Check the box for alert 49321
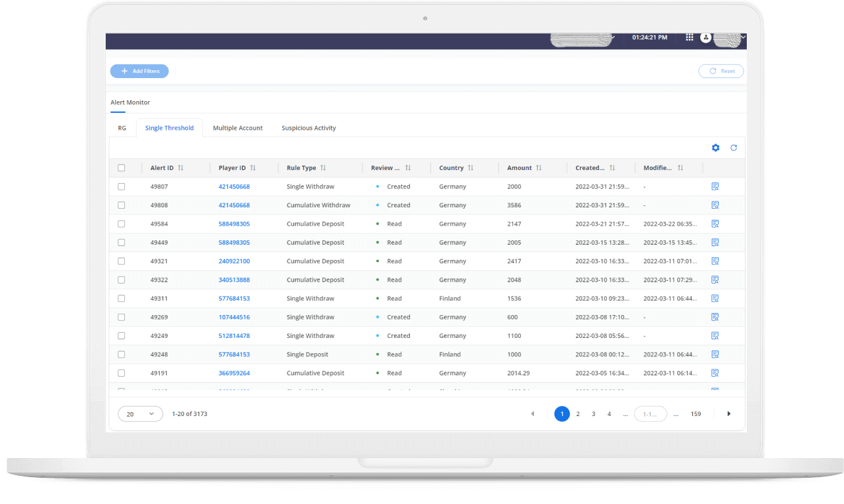Viewport: 844px width, 504px height. [x=122, y=261]
